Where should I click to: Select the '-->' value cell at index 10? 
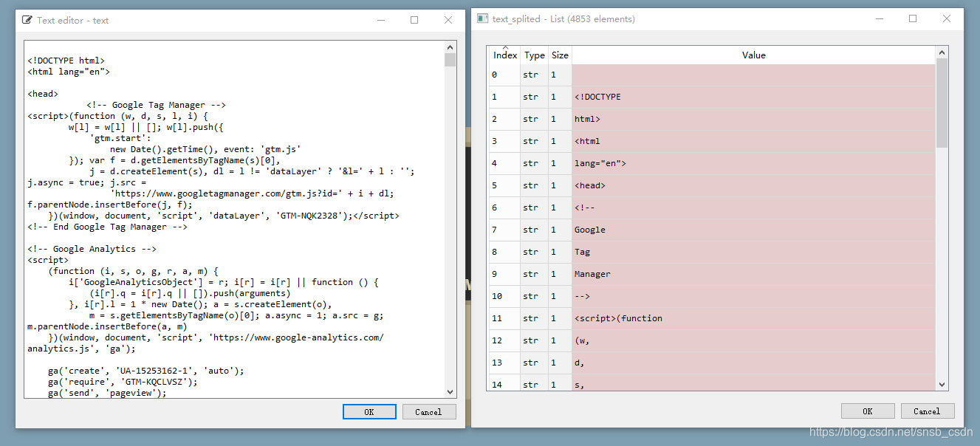753,296
